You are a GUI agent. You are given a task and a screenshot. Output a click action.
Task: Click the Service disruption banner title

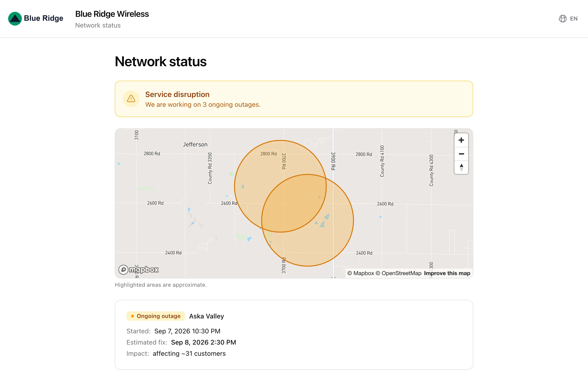pyautogui.click(x=177, y=94)
